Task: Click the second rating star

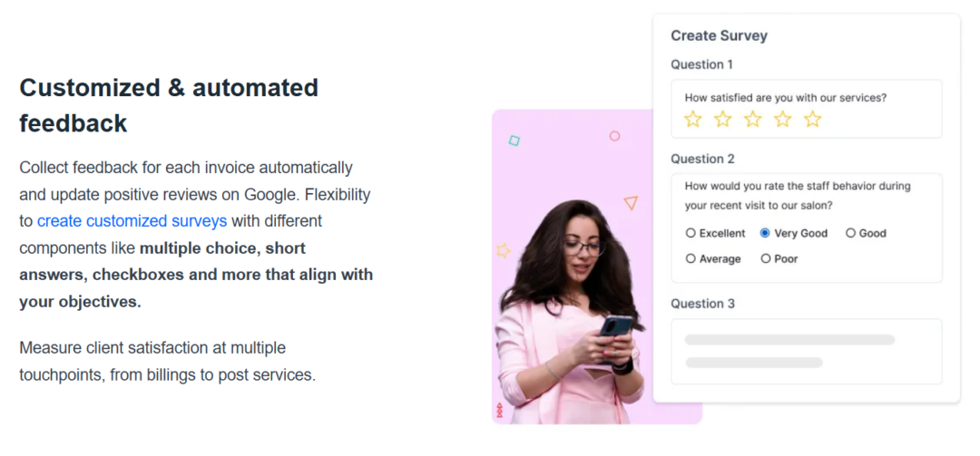Action: point(723,120)
